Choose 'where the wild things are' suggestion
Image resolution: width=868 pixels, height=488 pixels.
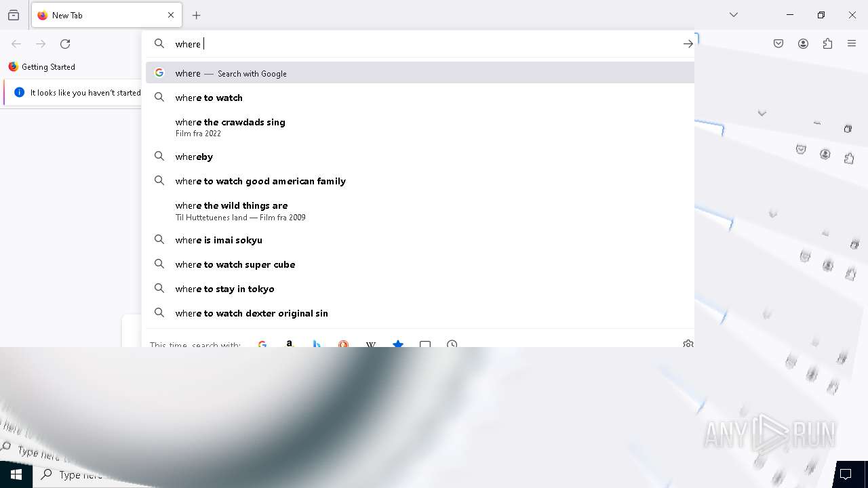420,211
